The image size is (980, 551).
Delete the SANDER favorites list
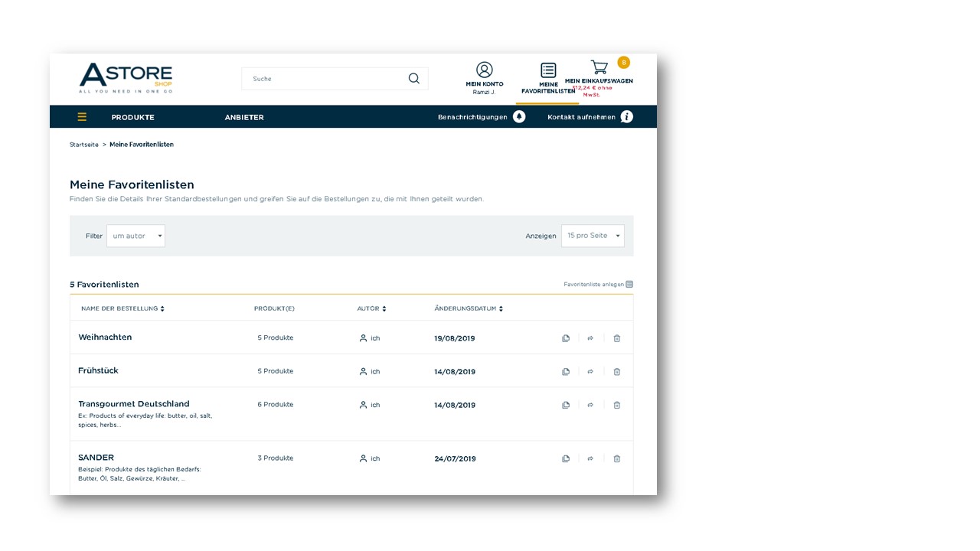pos(617,459)
